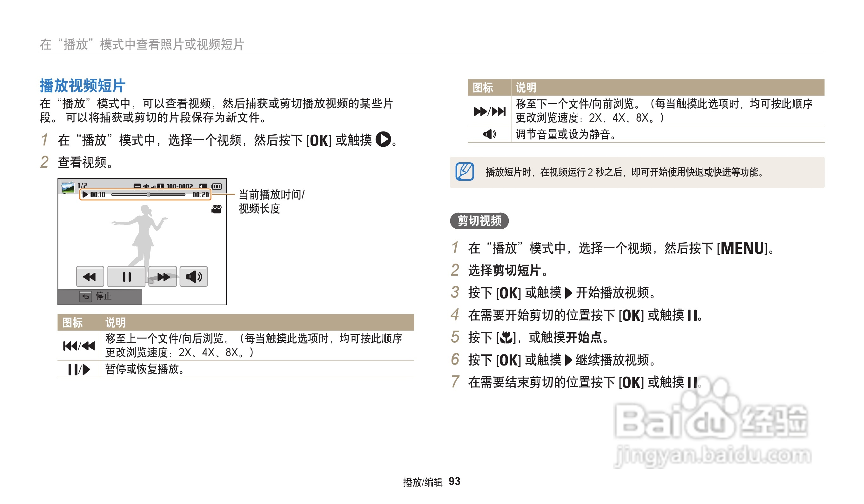This screenshot has width=864, height=504.
Task: Pause the video with the pause button
Action: [126, 277]
